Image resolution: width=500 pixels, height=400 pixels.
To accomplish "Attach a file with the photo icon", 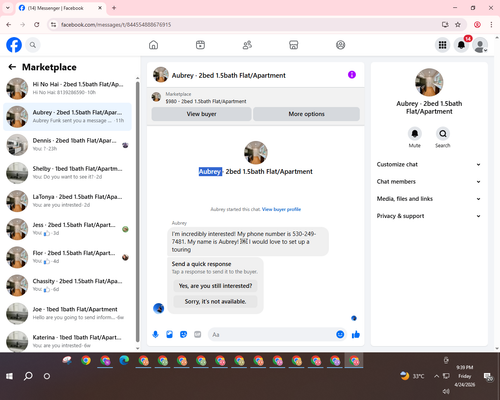I will tap(169, 334).
